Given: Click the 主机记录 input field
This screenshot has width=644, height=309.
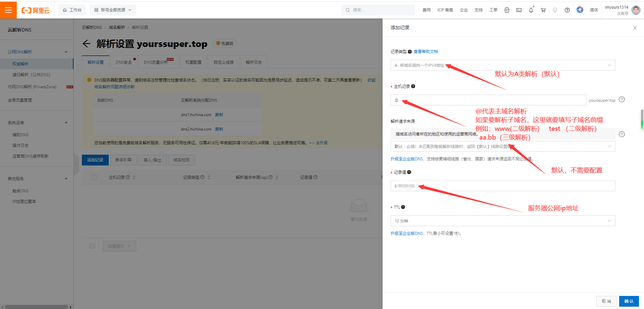Looking at the screenshot, I should (x=488, y=100).
